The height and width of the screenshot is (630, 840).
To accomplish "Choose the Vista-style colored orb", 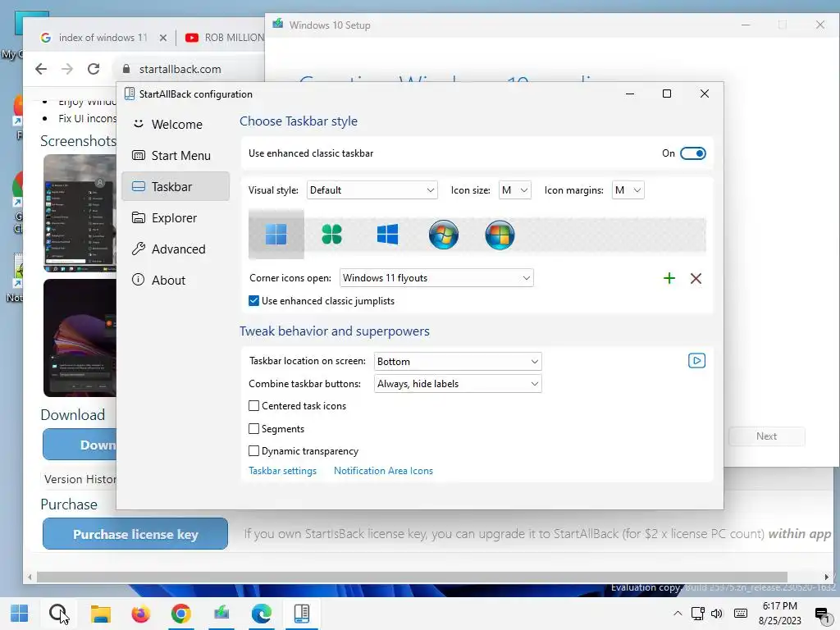I will click(500, 235).
